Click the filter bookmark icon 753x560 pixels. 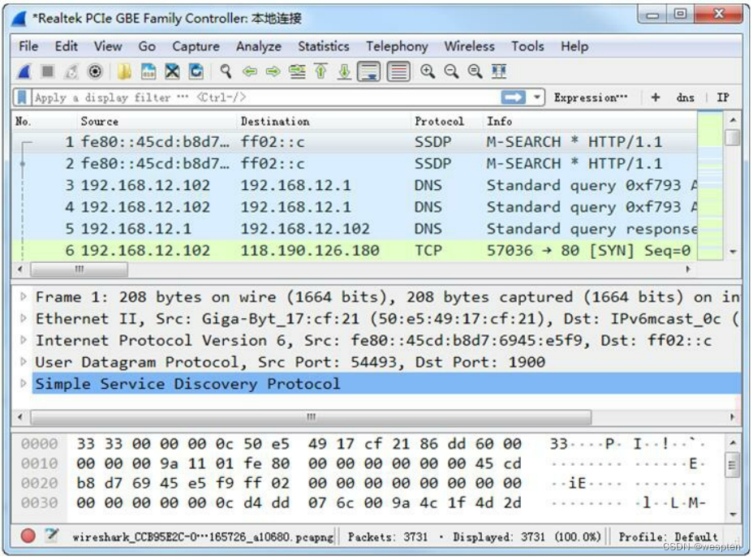(22, 97)
